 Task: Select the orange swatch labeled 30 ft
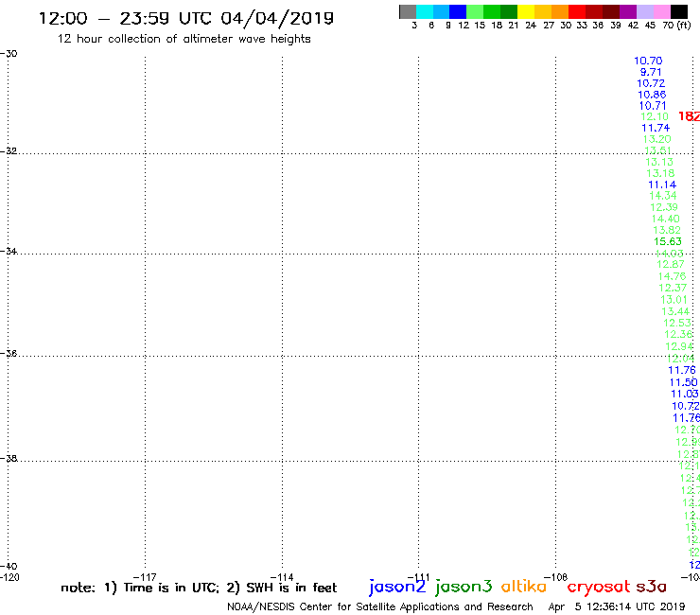coord(560,11)
